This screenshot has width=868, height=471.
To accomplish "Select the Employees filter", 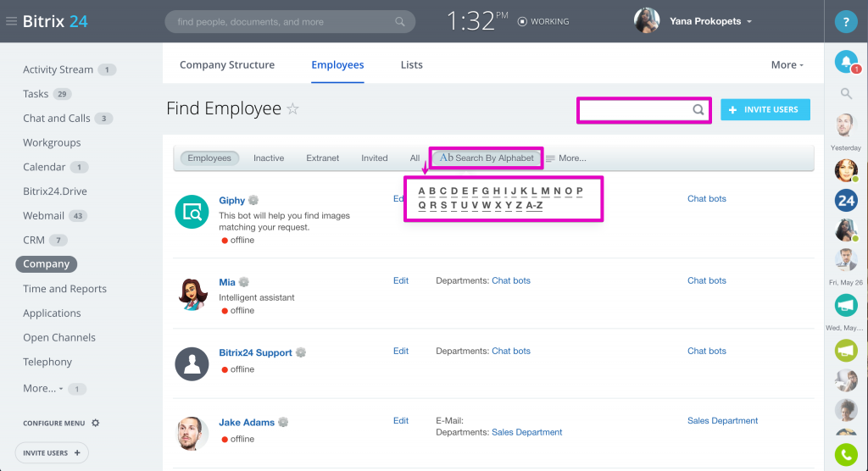I will tap(209, 158).
